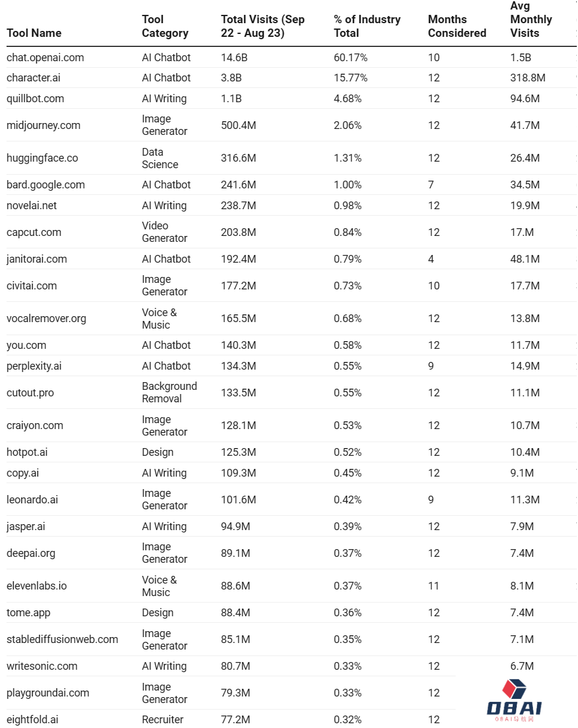Click the elevenlabs.io tool name
The image size is (578, 728).
37,586
